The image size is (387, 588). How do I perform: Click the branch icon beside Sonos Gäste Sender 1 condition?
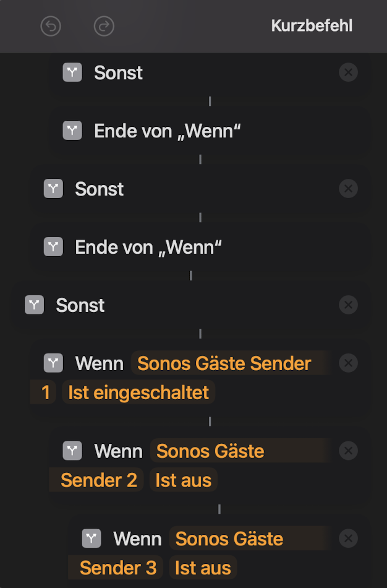[x=53, y=363]
